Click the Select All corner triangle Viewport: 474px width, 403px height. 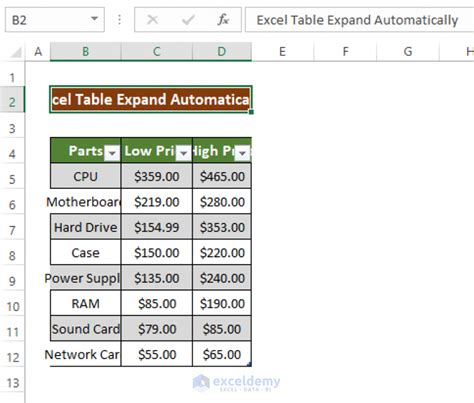16,52
